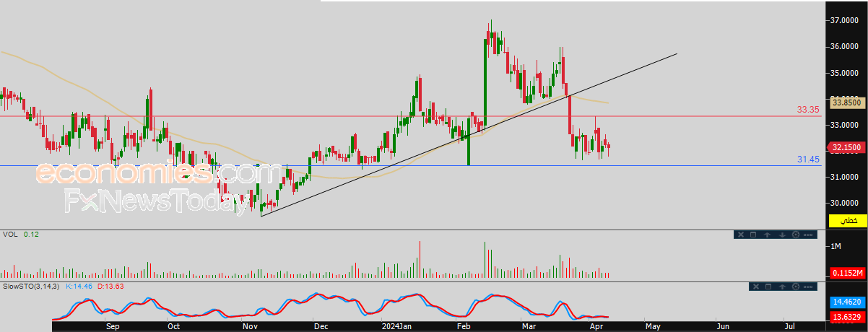Open more options for VOL panel
Screen dimensions: 868x332
click(x=808, y=235)
